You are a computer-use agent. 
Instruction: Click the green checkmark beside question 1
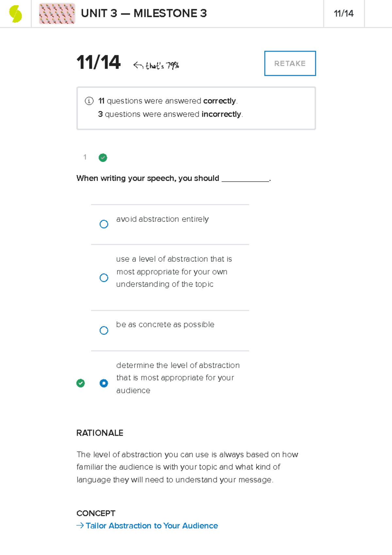[x=103, y=158]
